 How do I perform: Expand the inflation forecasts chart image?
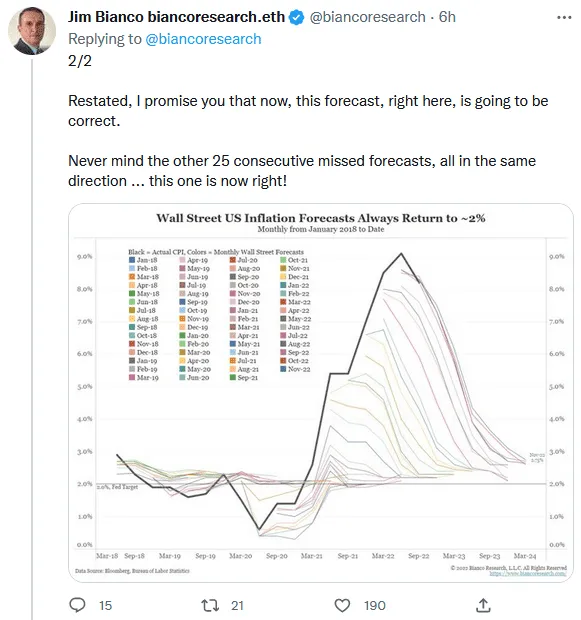321,393
